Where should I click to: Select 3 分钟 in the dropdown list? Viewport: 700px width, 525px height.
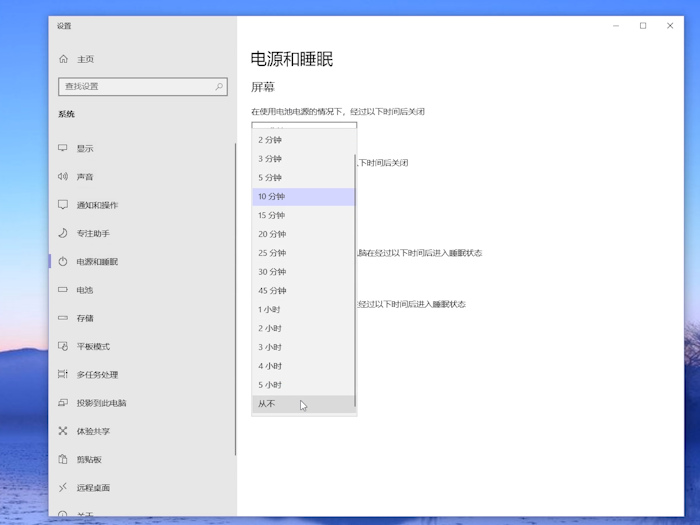[304, 158]
